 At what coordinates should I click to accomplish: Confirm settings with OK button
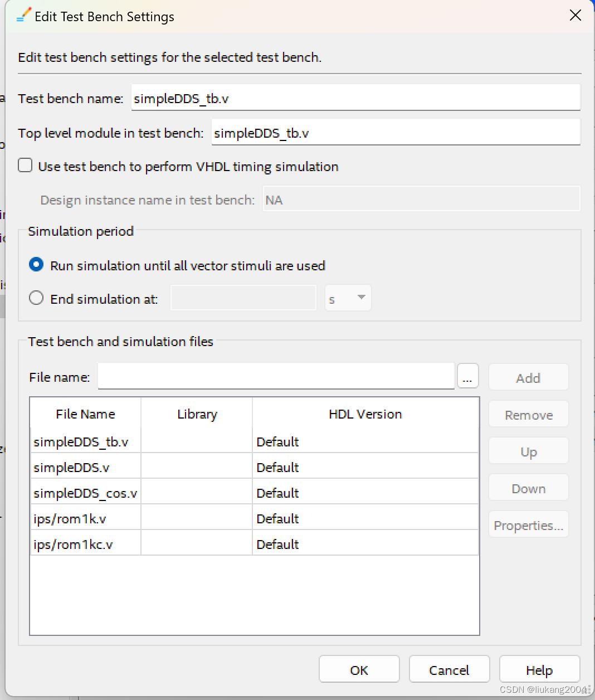tap(359, 669)
